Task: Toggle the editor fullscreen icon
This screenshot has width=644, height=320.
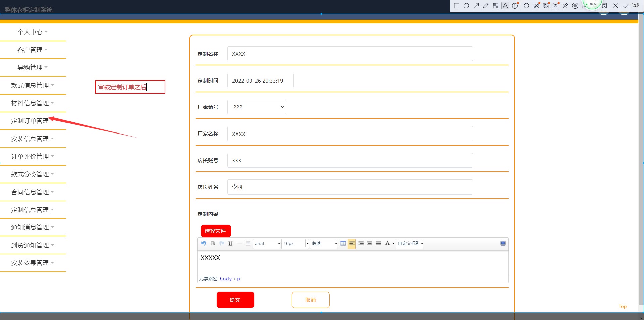Action: pos(503,244)
